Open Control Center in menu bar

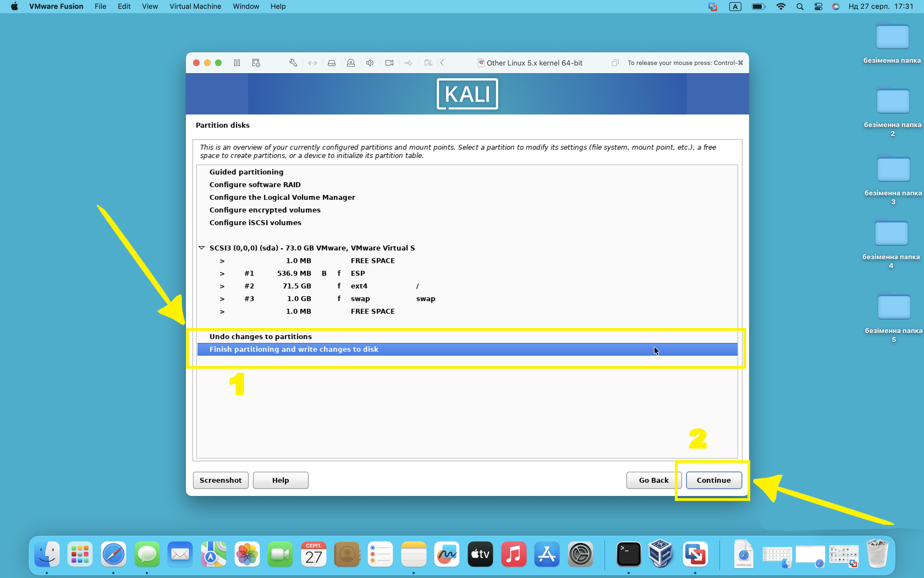pyautogui.click(x=818, y=7)
